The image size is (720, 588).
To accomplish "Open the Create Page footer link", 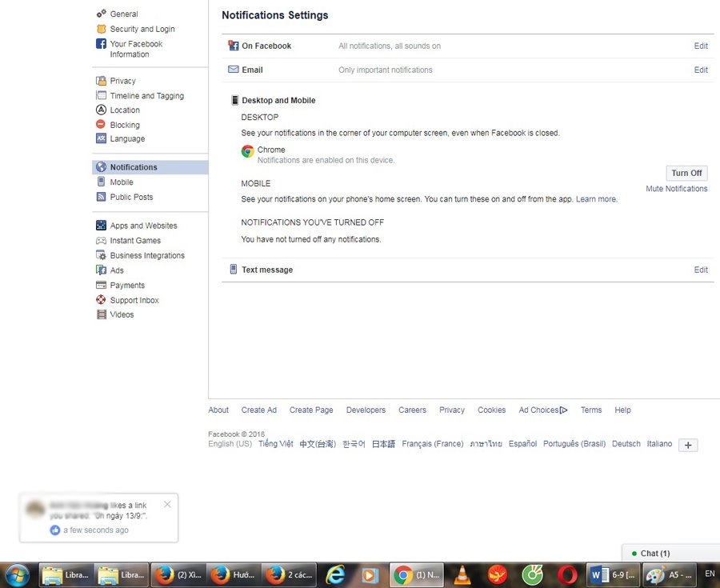I will click(311, 410).
